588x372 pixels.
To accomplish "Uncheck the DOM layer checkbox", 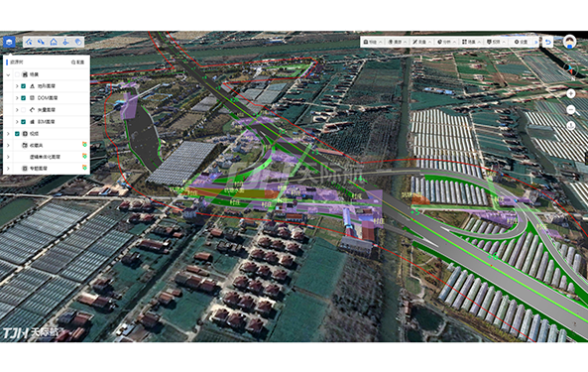I will coord(23,98).
